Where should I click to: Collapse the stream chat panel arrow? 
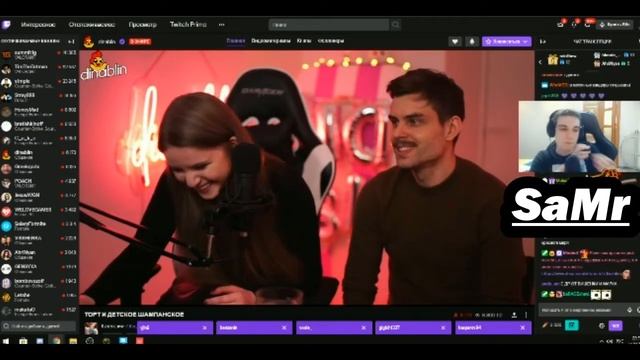[x=542, y=42]
